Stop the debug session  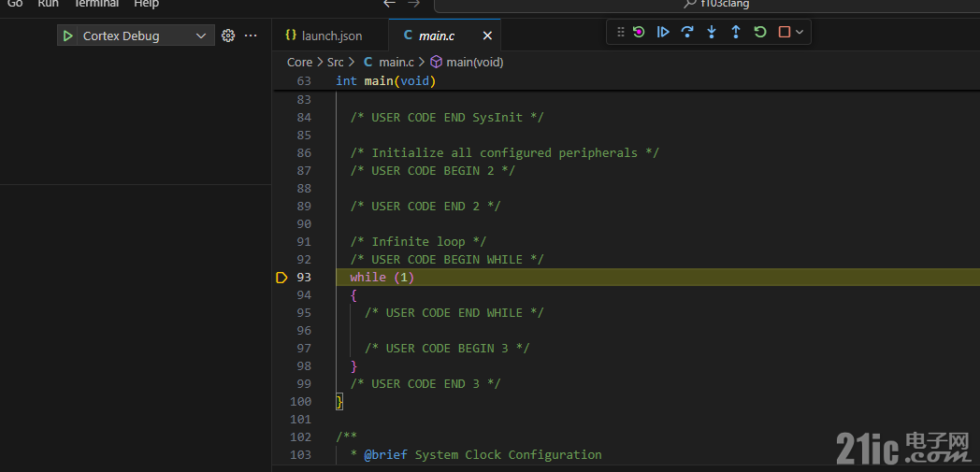tap(785, 32)
